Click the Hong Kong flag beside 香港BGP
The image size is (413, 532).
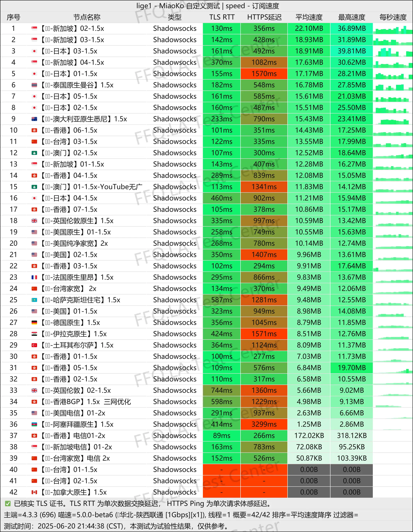(34, 402)
